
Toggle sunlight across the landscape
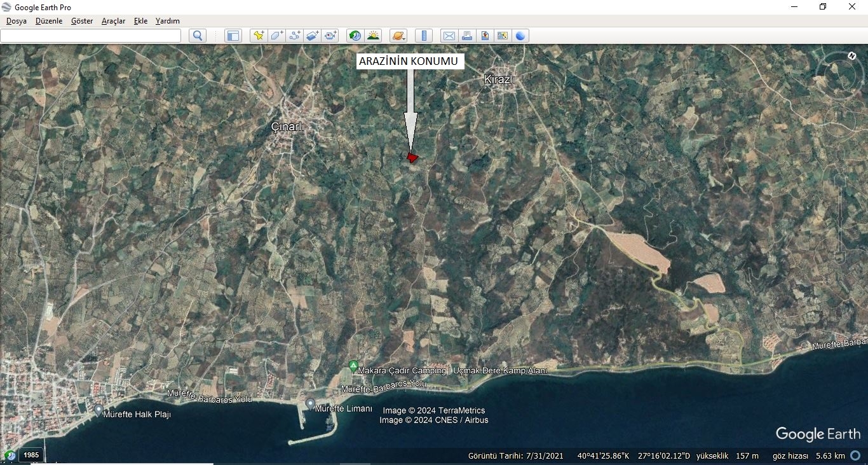373,36
